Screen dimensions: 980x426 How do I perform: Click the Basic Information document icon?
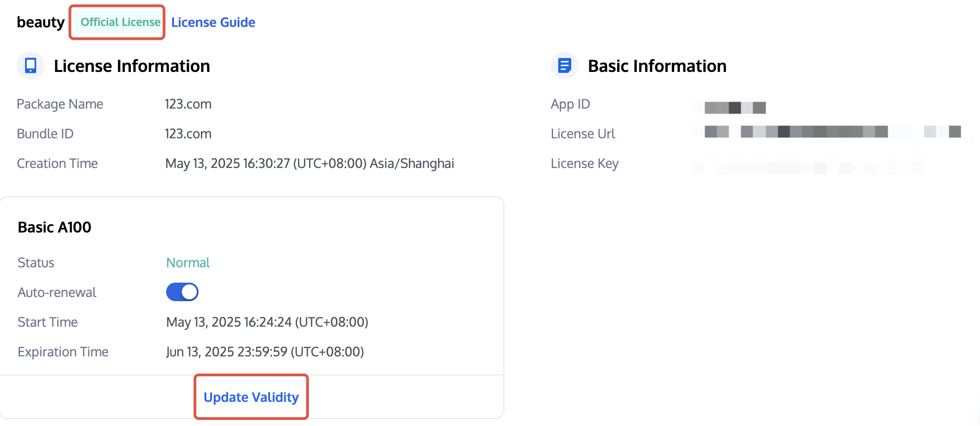pyautogui.click(x=564, y=65)
